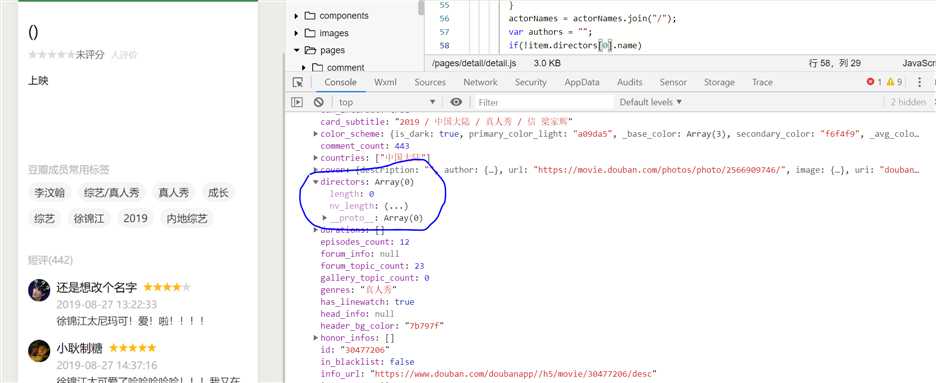The height and width of the screenshot is (383, 936).
Task: Switch to the Audits tab
Action: 630,82
